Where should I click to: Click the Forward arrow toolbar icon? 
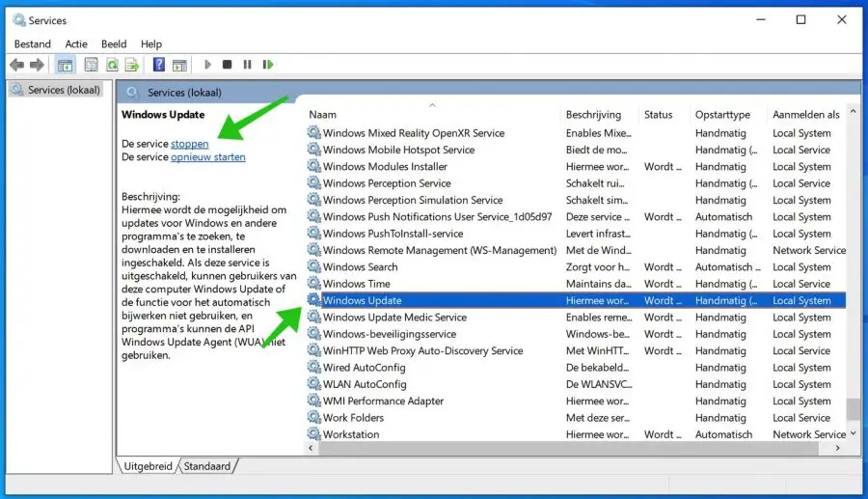(37, 65)
